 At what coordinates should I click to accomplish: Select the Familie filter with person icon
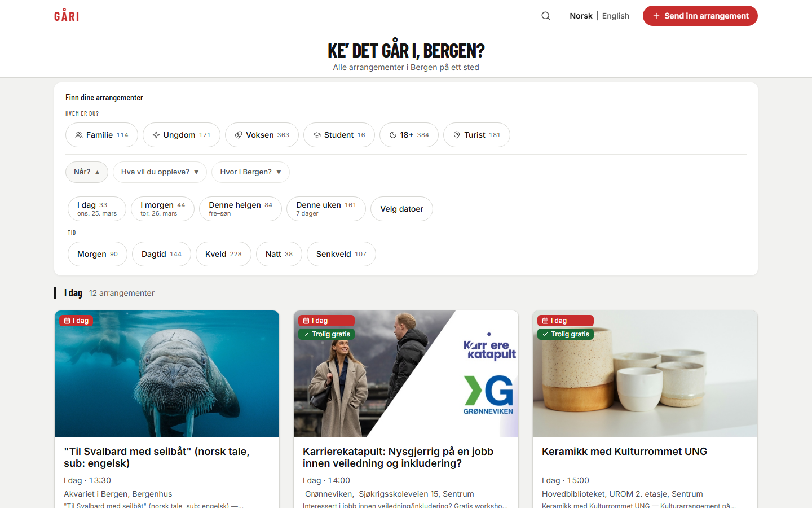(x=101, y=135)
